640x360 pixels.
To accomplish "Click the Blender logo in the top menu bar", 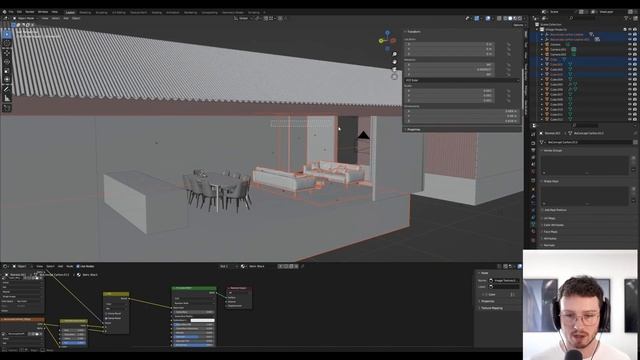I will [4, 12].
